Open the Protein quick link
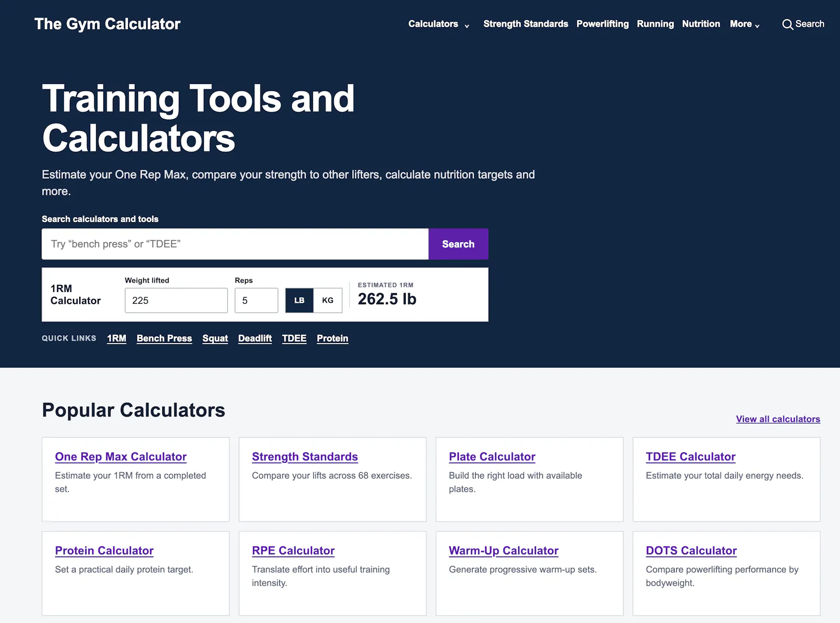The image size is (840, 623). tap(332, 338)
